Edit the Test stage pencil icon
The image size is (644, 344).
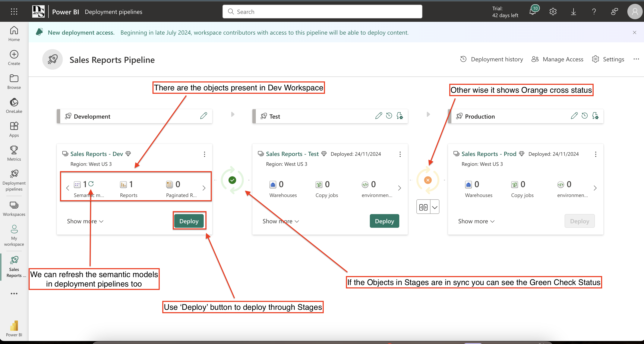point(379,116)
